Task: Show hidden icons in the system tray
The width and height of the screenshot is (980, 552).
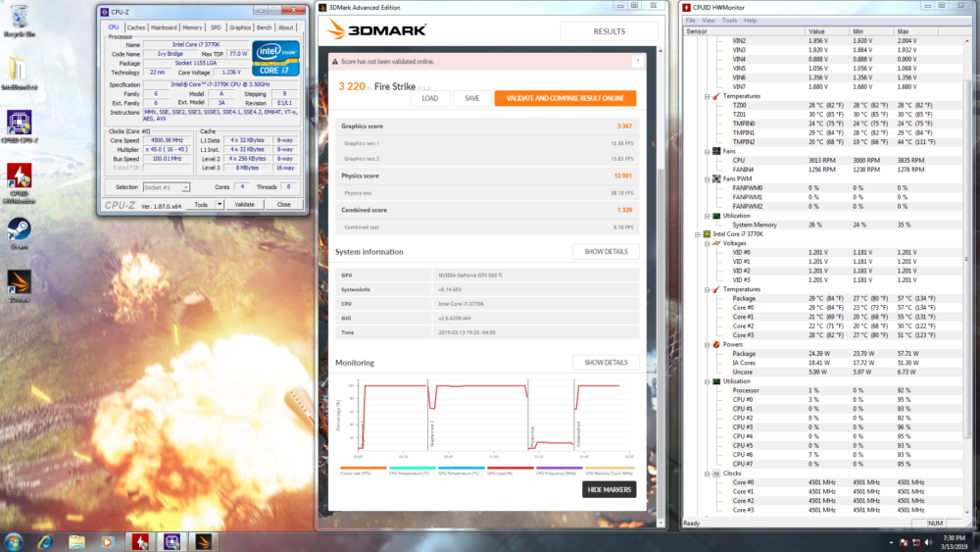Action: click(891, 542)
